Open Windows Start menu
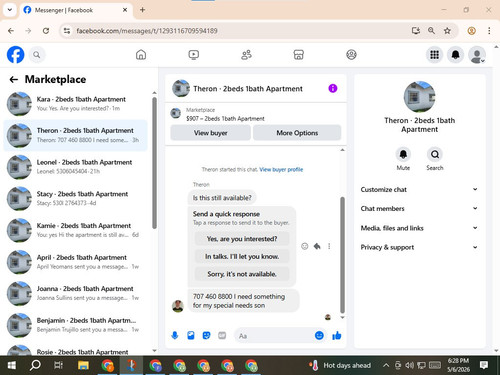The image size is (500, 375). coord(12,366)
